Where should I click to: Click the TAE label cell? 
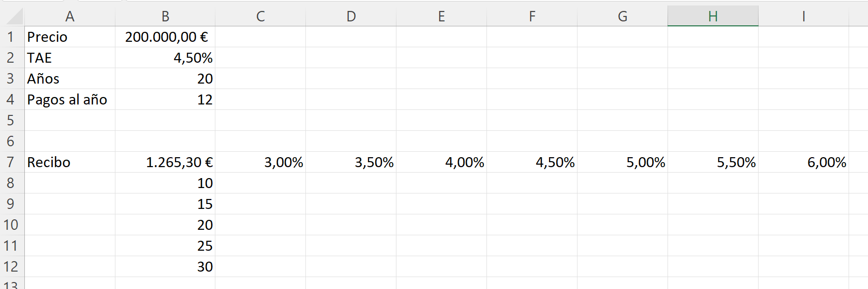(x=70, y=57)
